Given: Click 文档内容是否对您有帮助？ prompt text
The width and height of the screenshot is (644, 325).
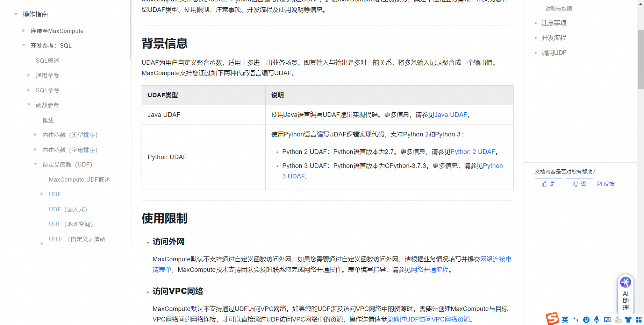Looking at the screenshot, I should click(x=565, y=172).
